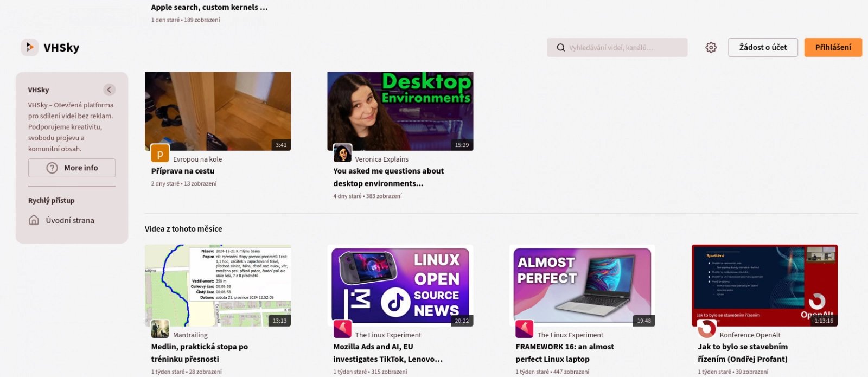Click '1 den staré • 189 zobrazení' text
The image size is (868, 377).
click(186, 20)
